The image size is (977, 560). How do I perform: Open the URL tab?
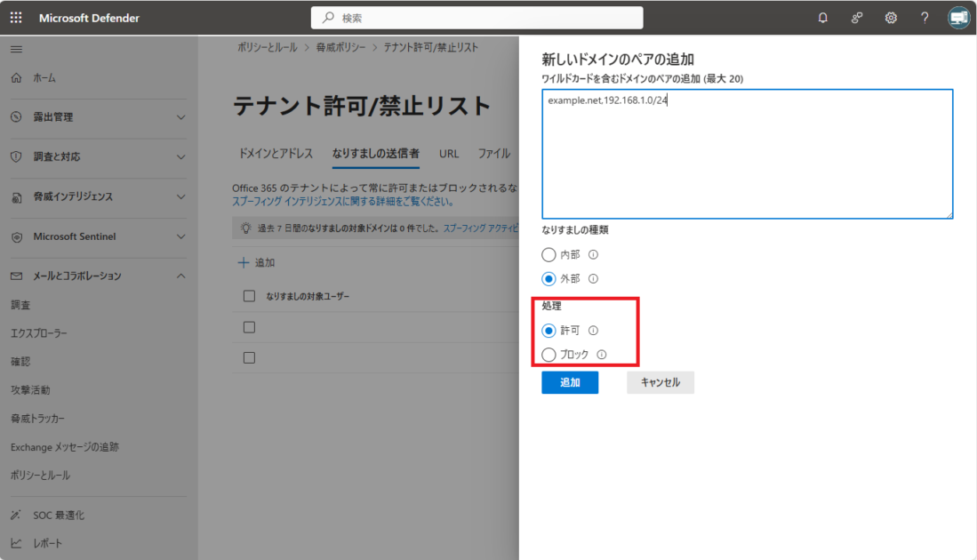click(449, 154)
